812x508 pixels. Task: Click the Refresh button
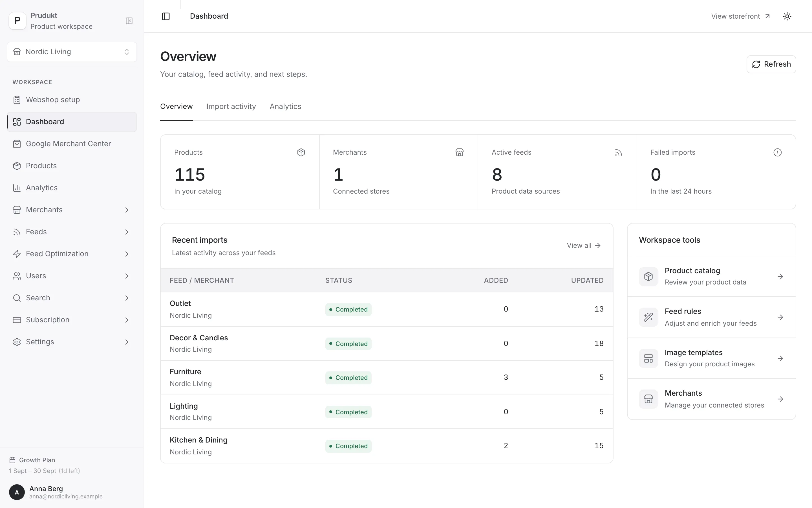point(771,64)
